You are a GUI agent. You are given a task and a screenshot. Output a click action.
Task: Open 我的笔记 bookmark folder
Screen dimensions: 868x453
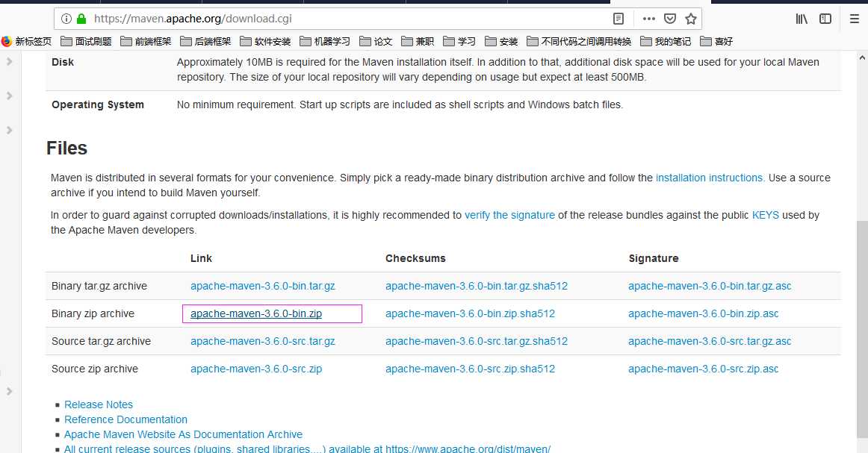pyautogui.click(x=666, y=42)
